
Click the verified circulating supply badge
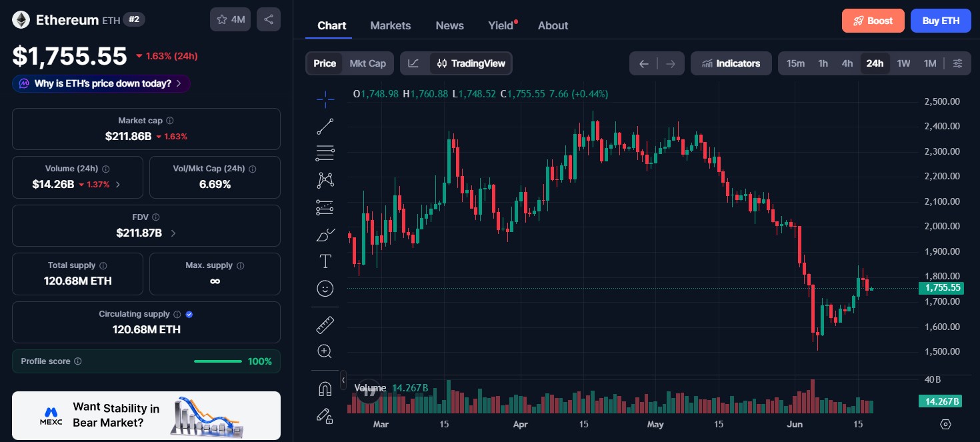point(189,314)
